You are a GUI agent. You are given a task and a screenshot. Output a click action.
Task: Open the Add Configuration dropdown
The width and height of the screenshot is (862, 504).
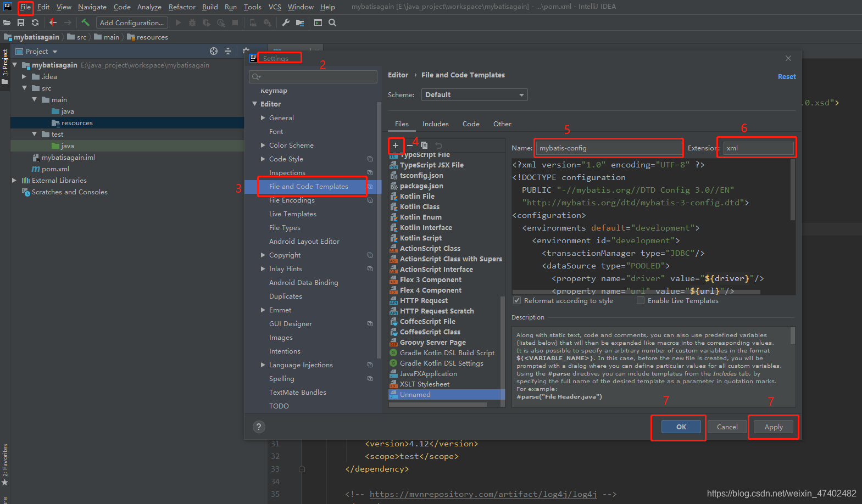132,23
